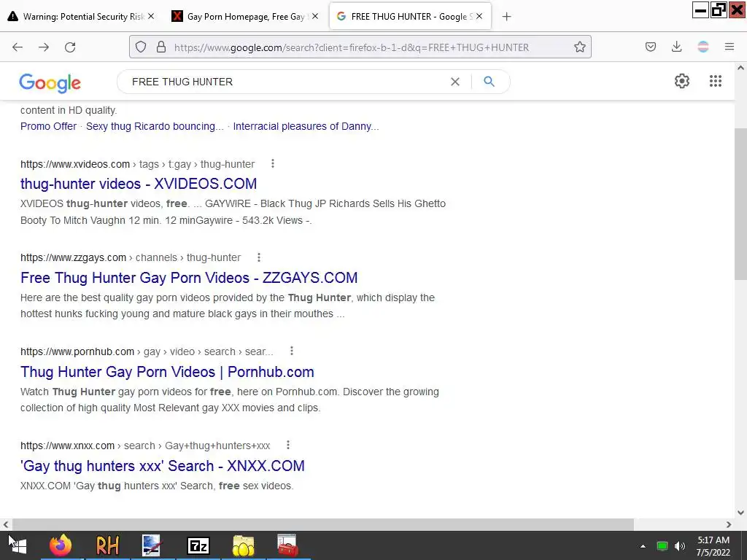This screenshot has height=560, width=747.
Task: Click the horizontal scrollbar thumb
Action: [x=324, y=525]
